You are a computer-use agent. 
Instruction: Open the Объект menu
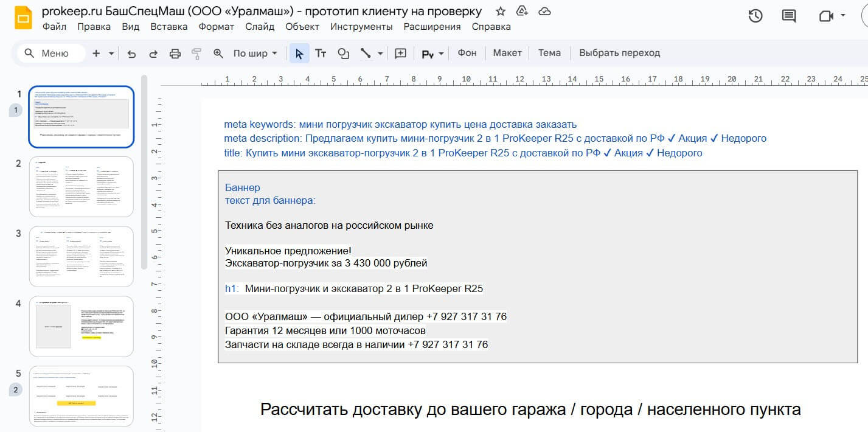302,27
